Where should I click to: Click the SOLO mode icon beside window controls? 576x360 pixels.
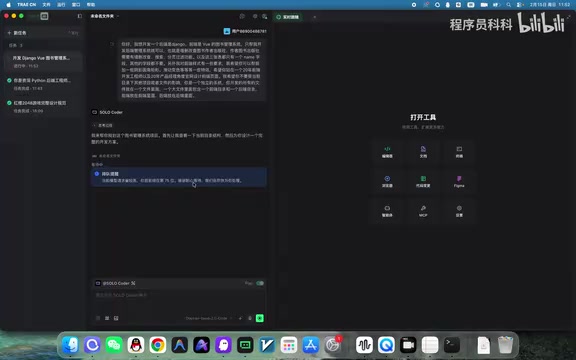tap(44, 16)
